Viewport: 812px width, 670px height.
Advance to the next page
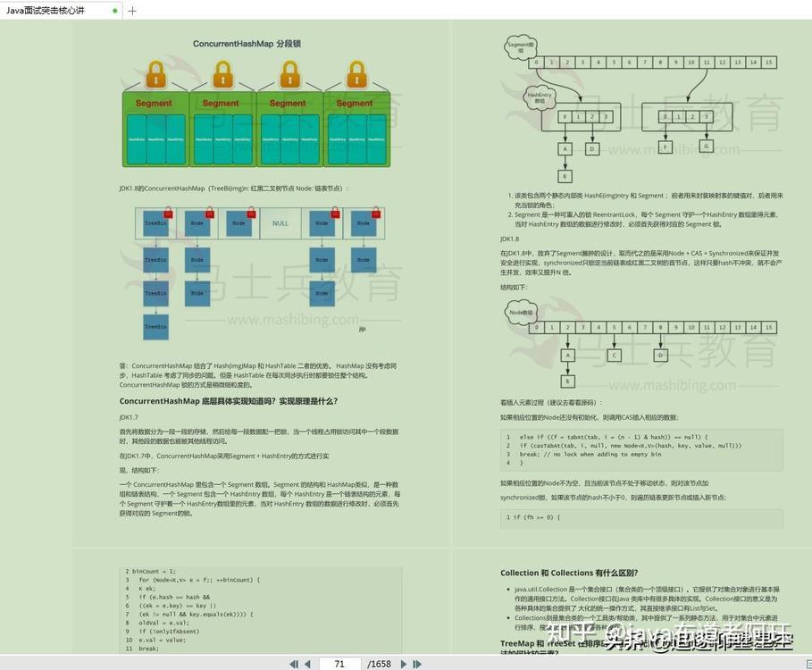click(x=404, y=664)
